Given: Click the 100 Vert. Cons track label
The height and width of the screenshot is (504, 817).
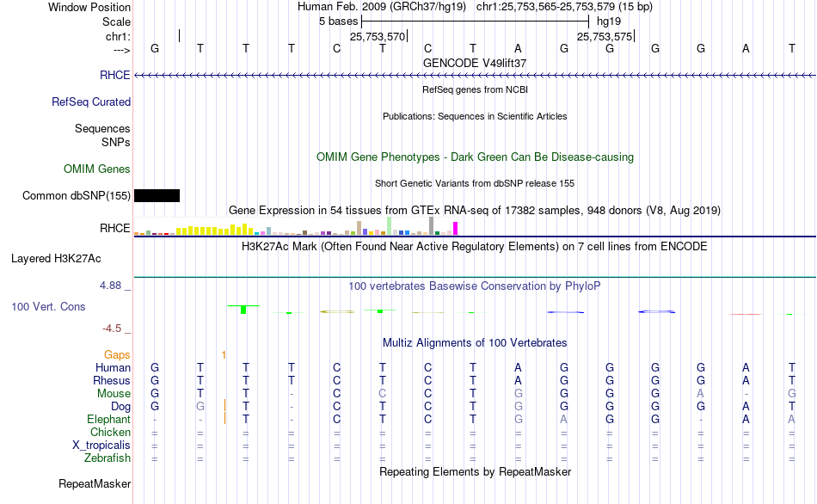Looking at the screenshot, I should [x=48, y=306].
